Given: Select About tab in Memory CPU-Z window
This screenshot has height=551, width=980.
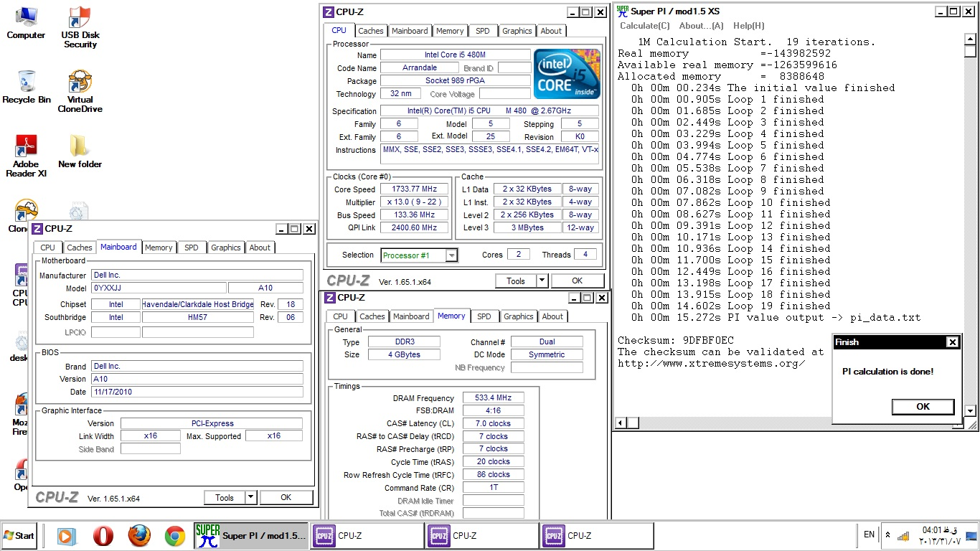Looking at the screenshot, I should click(x=552, y=316).
